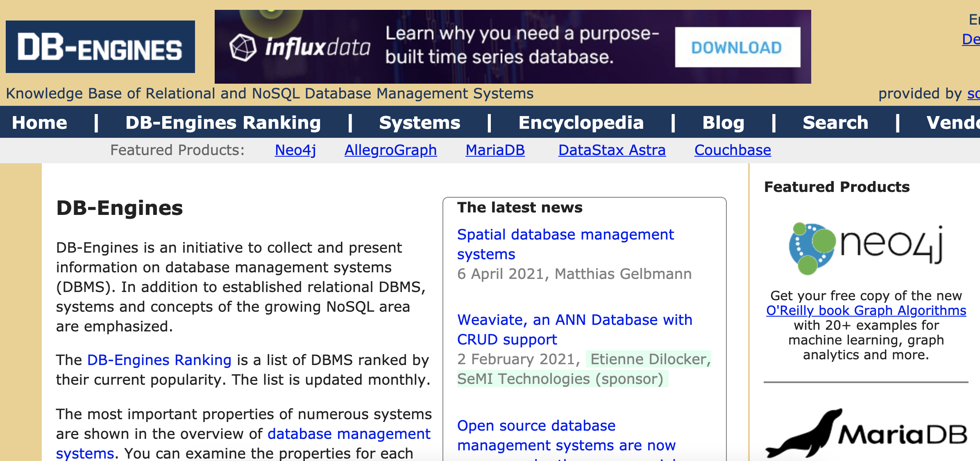Follow the Neo4j featured product link

coord(295,150)
